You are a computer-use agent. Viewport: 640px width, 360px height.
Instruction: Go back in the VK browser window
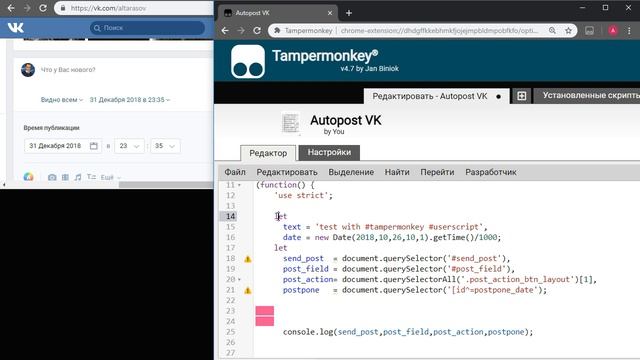(x=11, y=8)
